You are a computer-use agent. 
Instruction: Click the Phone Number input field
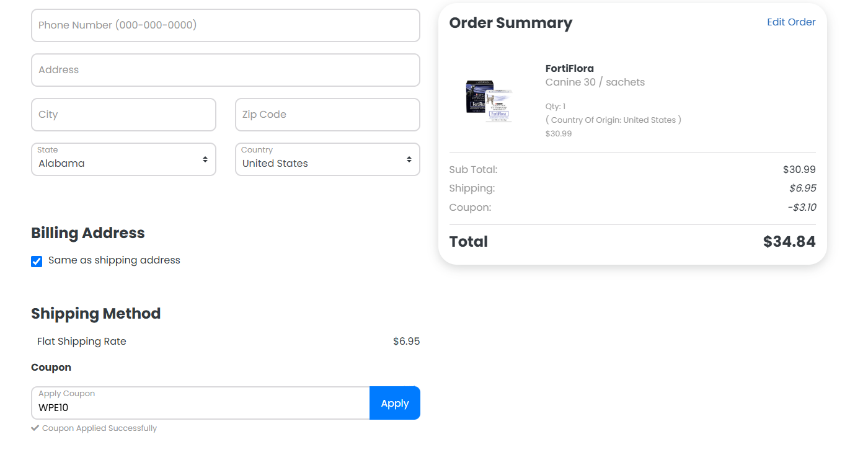click(225, 25)
